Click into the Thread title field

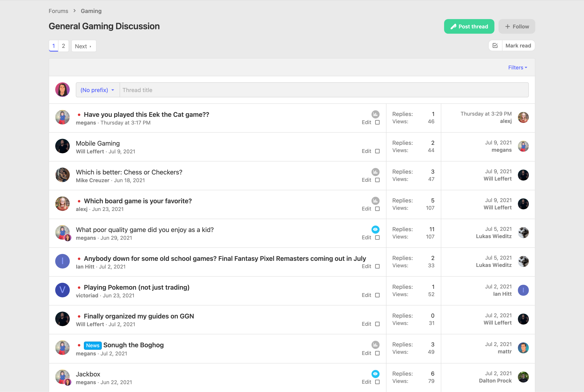click(324, 90)
